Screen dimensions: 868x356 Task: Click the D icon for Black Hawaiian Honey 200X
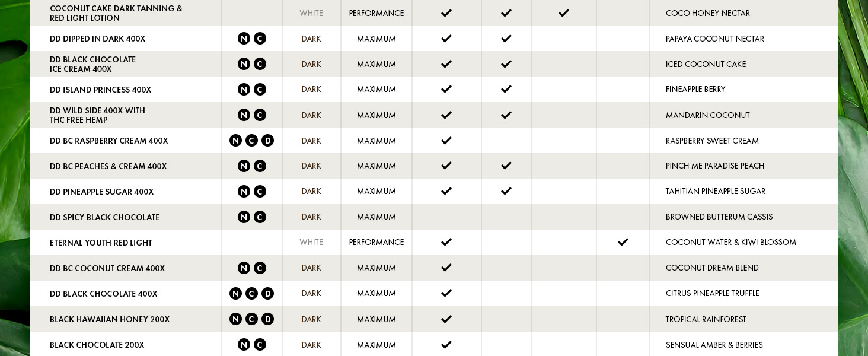pos(268,319)
